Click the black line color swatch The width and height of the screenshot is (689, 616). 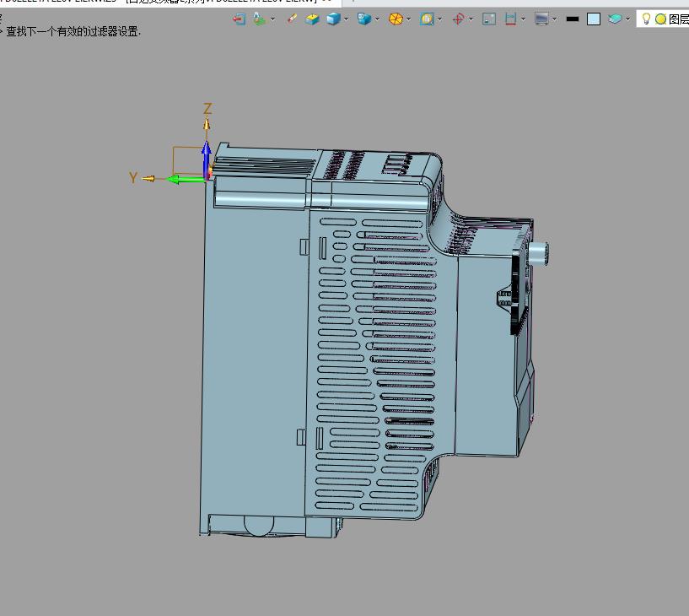pyautogui.click(x=573, y=19)
